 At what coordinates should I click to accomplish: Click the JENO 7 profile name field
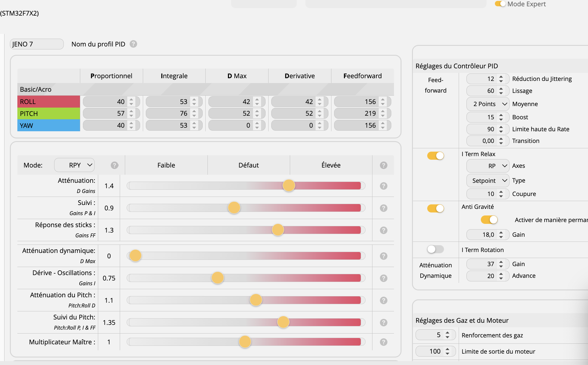click(37, 44)
